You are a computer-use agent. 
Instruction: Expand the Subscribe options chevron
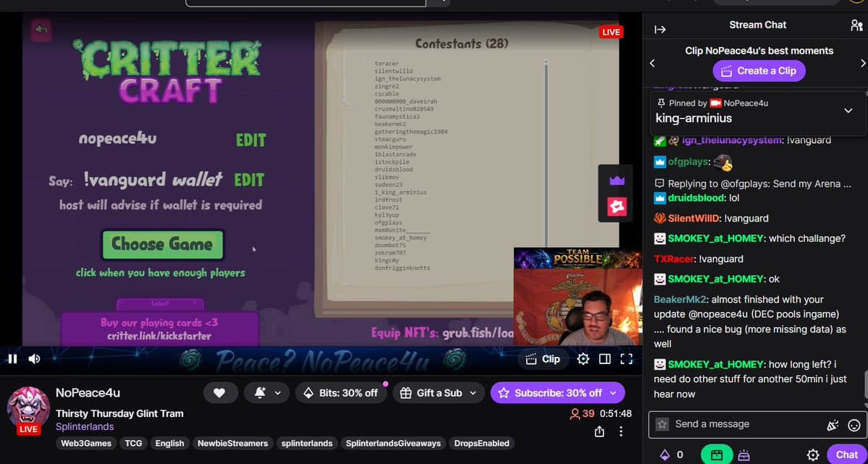[x=613, y=392]
